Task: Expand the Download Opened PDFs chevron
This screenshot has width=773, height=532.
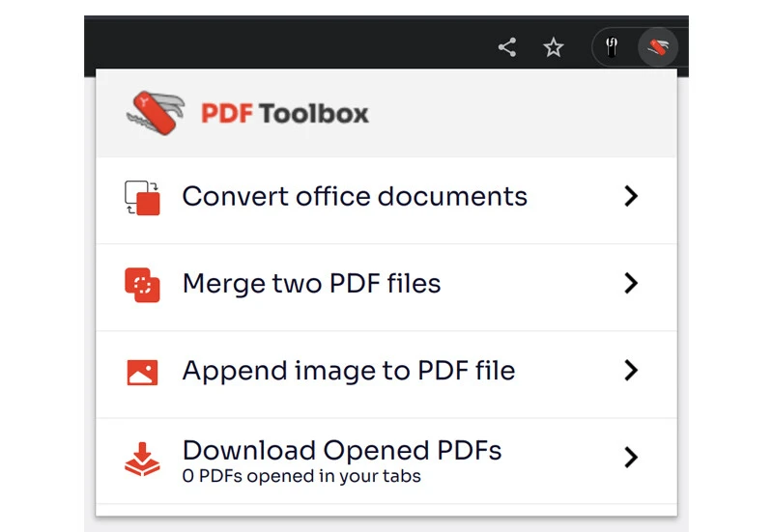Action: coord(631,457)
